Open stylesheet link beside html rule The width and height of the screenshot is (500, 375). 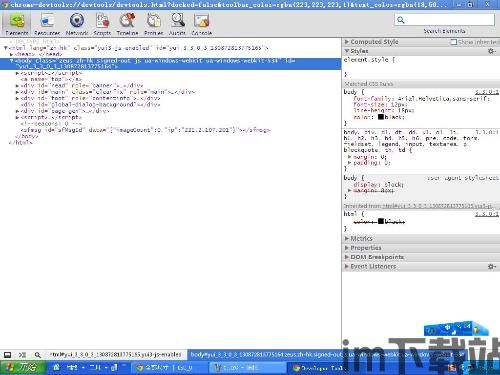[487, 214]
